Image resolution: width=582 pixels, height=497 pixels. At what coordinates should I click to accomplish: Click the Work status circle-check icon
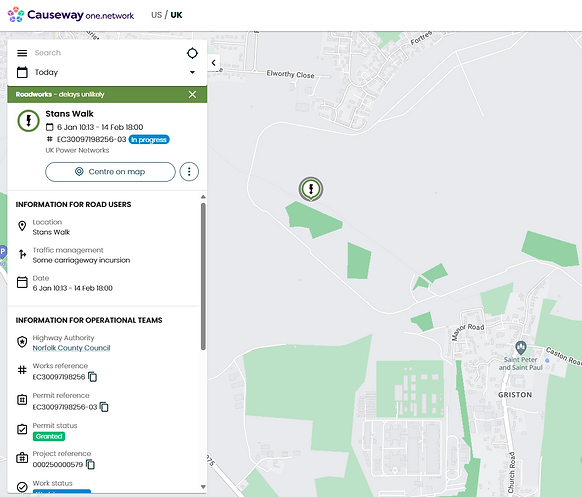coord(22,487)
